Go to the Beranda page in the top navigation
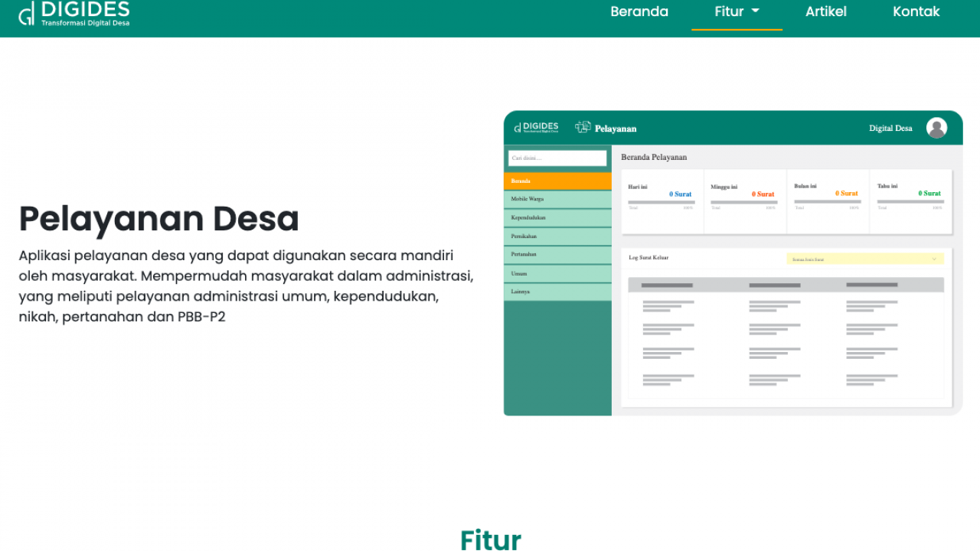980x551 pixels. pyautogui.click(x=639, y=11)
